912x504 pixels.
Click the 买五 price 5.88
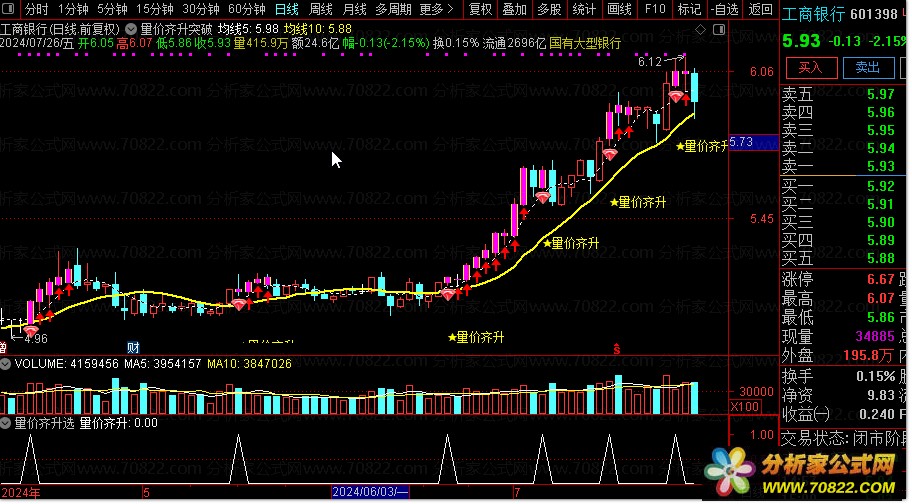[x=881, y=258]
